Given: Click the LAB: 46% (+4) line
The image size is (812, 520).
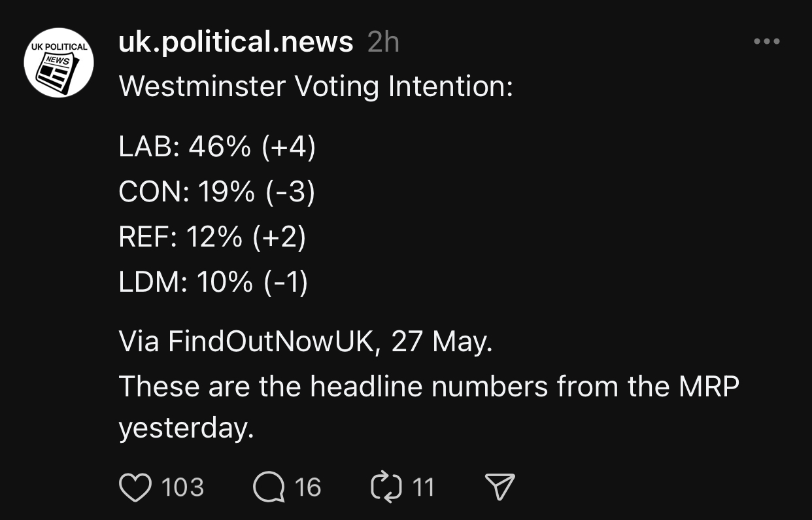Looking at the screenshot, I should (217, 148).
